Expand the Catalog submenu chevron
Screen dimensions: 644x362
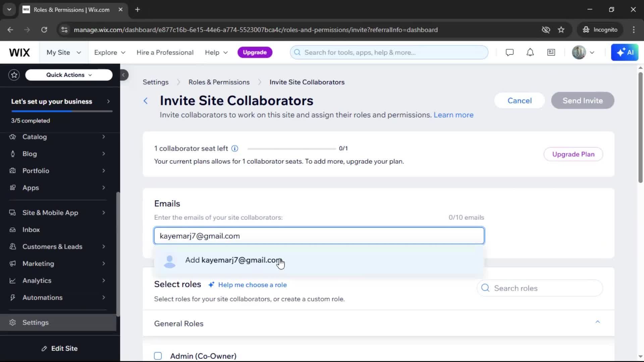(x=104, y=137)
